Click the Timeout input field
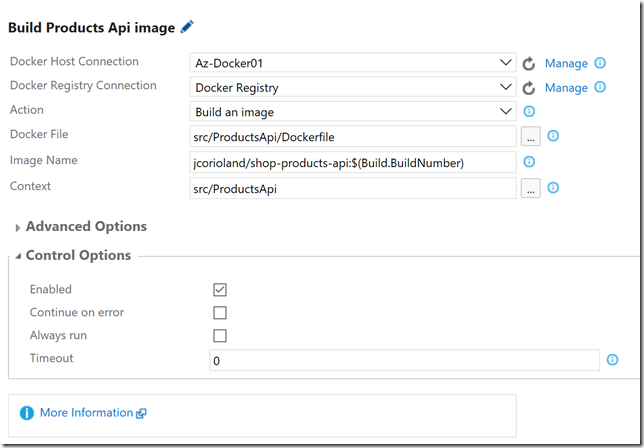Image resolution: width=644 pixels, height=448 pixels. coord(405,360)
